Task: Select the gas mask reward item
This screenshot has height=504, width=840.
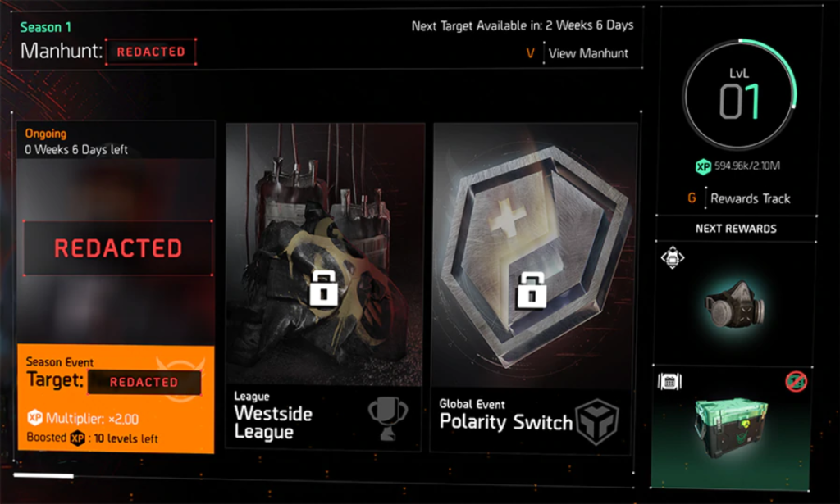Action: click(734, 306)
